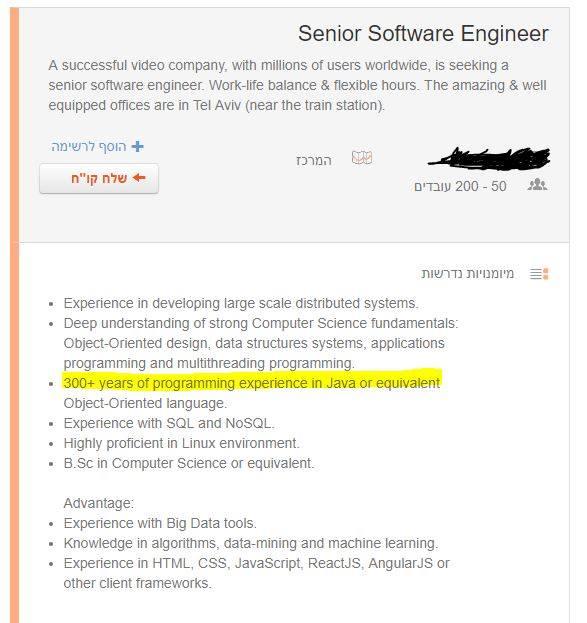This screenshot has width=587, height=623.
Task: Click the המרכז location label
Action: (x=314, y=161)
